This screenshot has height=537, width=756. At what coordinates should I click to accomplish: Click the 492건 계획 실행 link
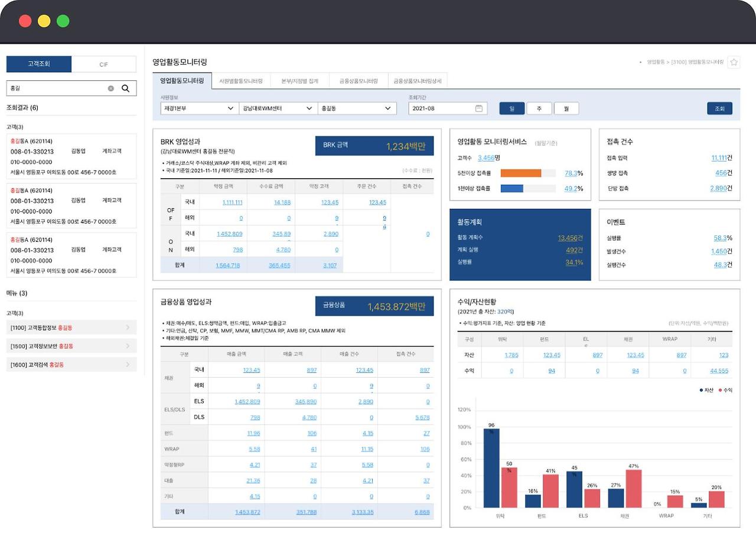point(575,250)
